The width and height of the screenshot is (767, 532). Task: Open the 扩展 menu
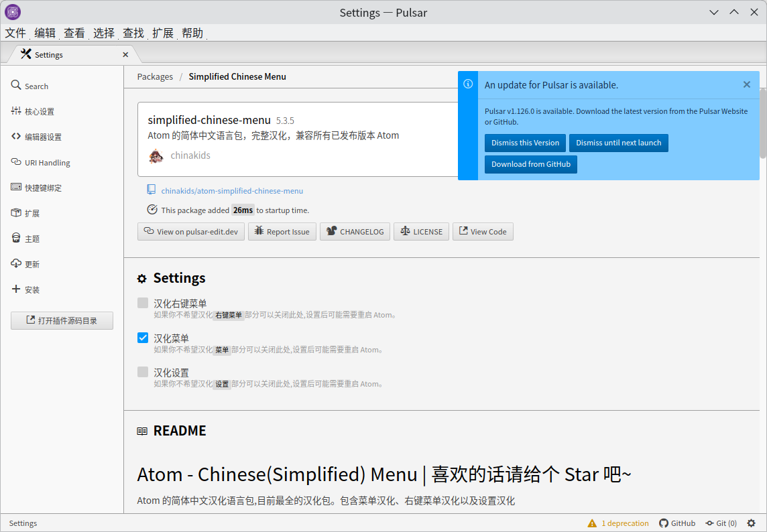[x=163, y=33]
